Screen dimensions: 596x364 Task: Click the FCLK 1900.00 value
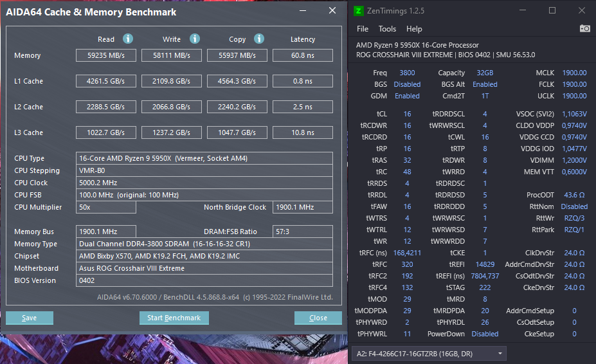(574, 84)
